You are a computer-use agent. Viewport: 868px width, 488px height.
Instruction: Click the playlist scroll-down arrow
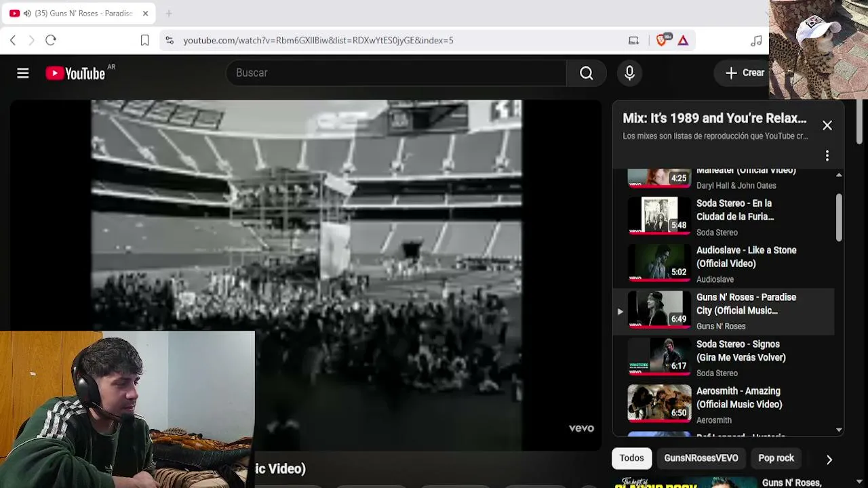(839, 430)
